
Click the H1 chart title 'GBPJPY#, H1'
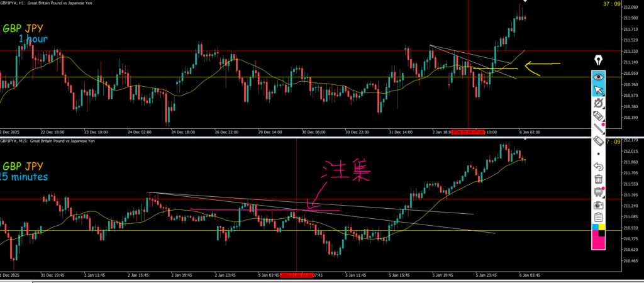[x=13, y=3]
